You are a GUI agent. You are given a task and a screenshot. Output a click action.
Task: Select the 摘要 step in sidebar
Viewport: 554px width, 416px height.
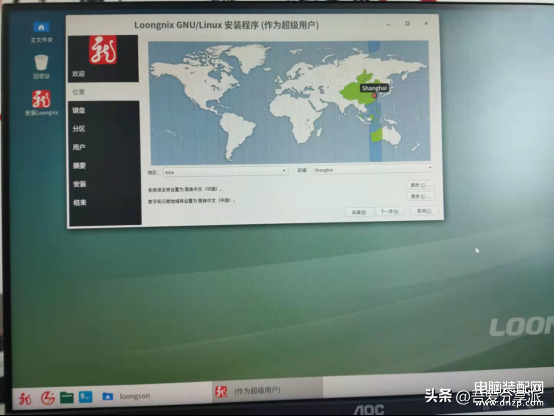click(x=79, y=166)
